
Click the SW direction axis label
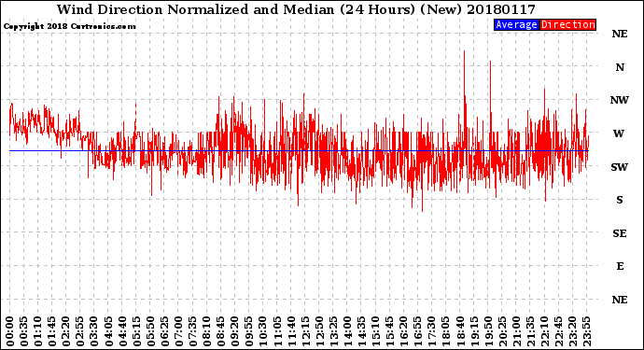[620, 167]
